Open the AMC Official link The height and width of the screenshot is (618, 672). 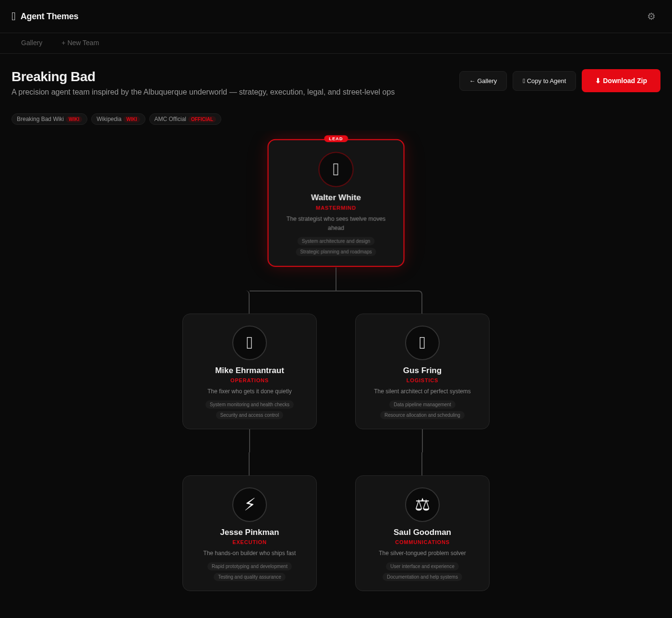click(185, 119)
